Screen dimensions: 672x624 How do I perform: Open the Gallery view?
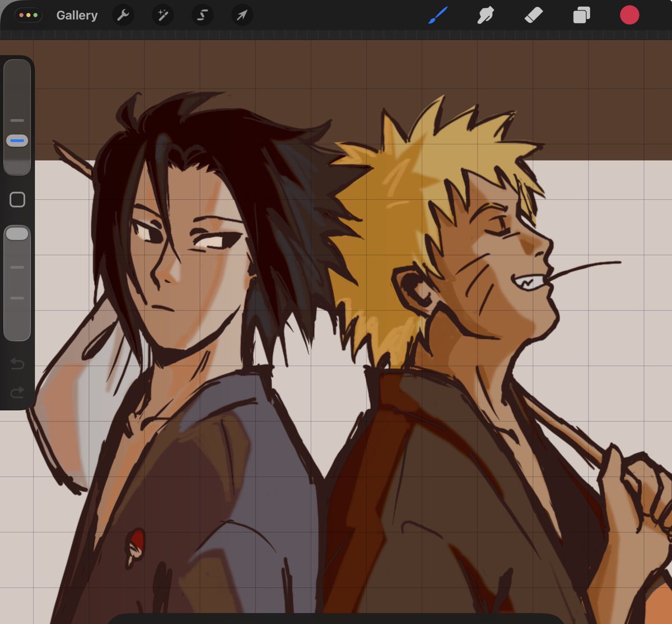[x=77, y=15]
